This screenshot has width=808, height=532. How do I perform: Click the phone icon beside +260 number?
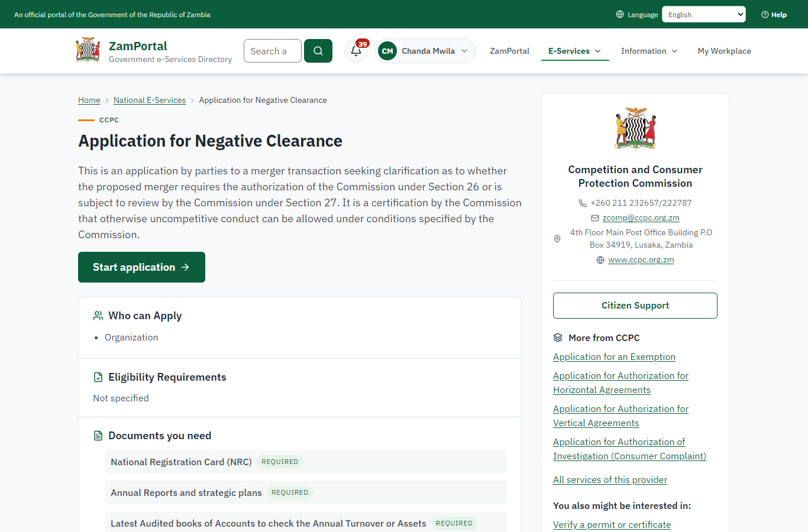pos(583,203)
